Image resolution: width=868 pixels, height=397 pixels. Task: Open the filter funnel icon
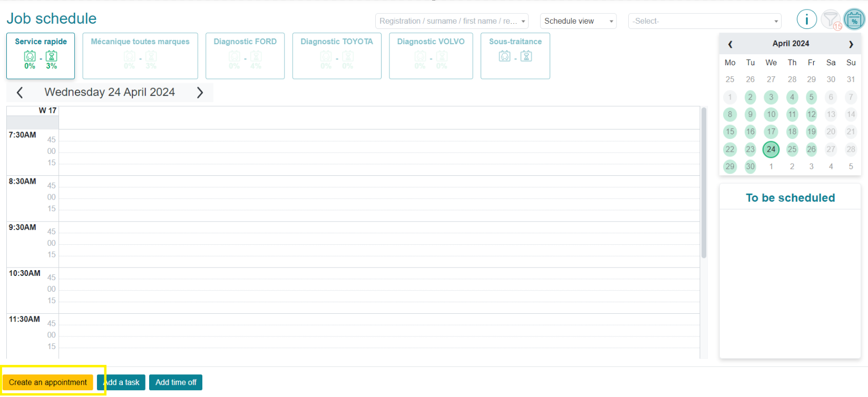831,19
